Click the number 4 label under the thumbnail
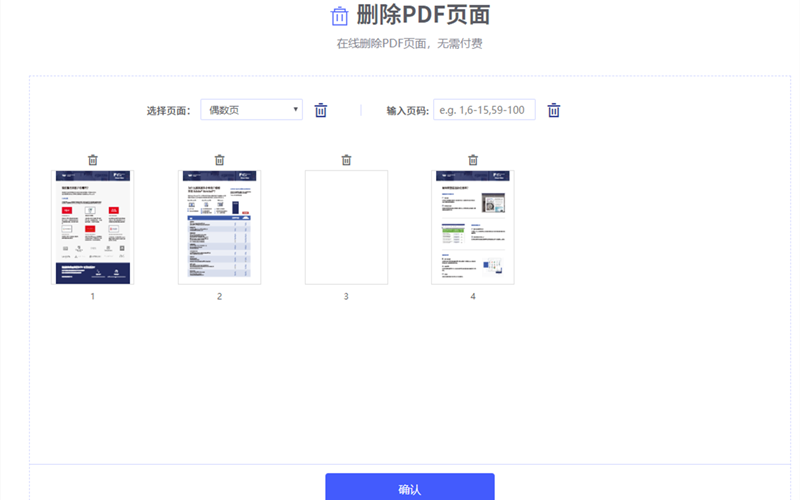The width and height of the screenshot is (800, 500). pyautogui.click(x=473, y=297)
